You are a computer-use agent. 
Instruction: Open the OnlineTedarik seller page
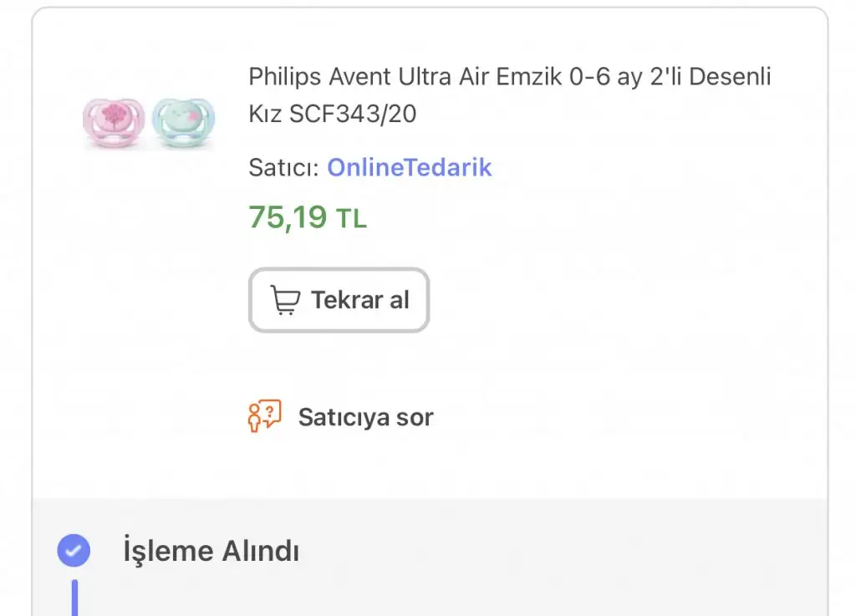point(409,167)
